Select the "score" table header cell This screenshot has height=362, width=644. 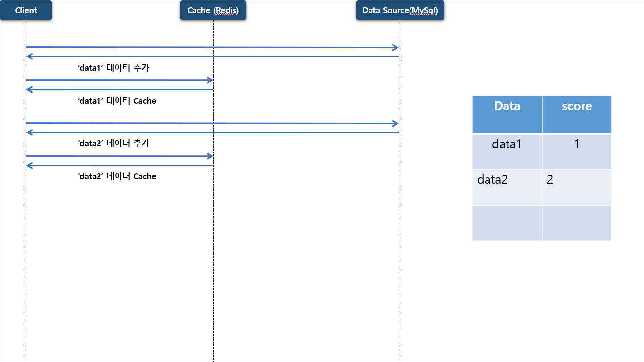[x=577, y=114]
